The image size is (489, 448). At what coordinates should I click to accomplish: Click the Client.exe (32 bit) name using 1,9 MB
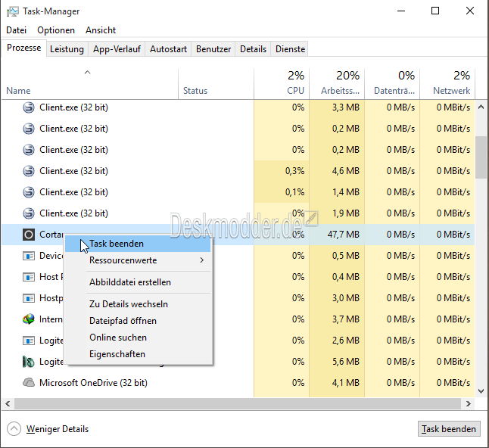(73, 213)
